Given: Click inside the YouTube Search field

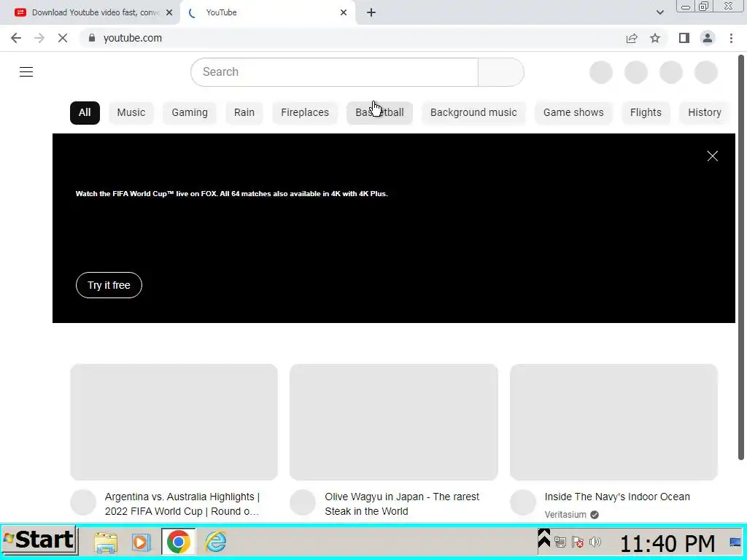Looking at the screenshot, I should pos(334,72).
